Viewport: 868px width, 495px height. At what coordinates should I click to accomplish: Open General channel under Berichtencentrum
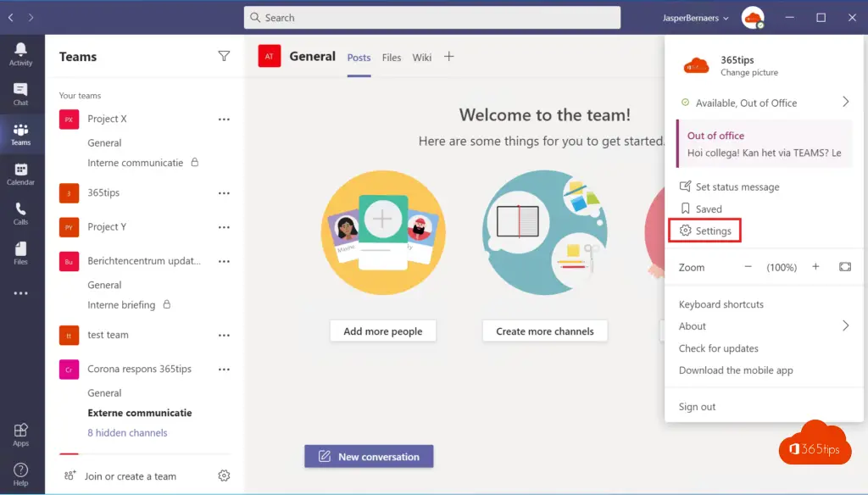click(104, 285)
